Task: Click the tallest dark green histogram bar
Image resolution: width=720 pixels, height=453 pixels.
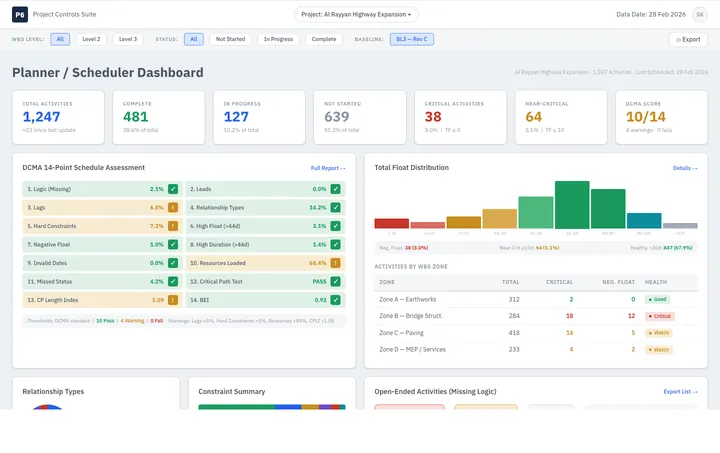Action: pos(572,205)
